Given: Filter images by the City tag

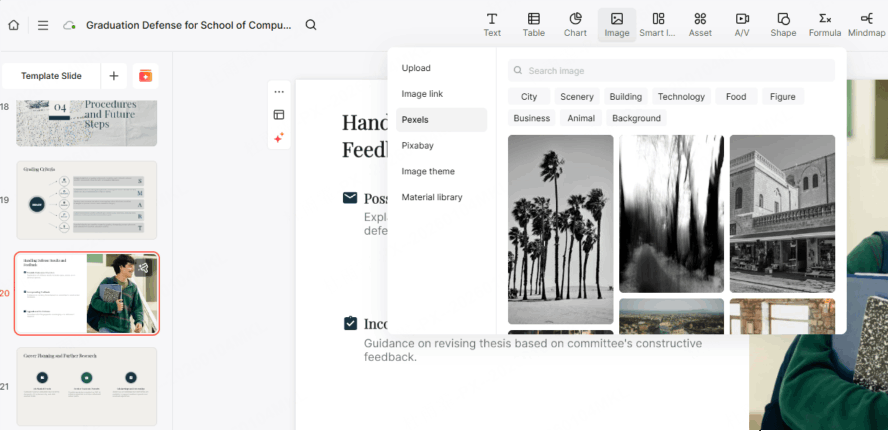Looking at the screenshot, I should (529, 97).
